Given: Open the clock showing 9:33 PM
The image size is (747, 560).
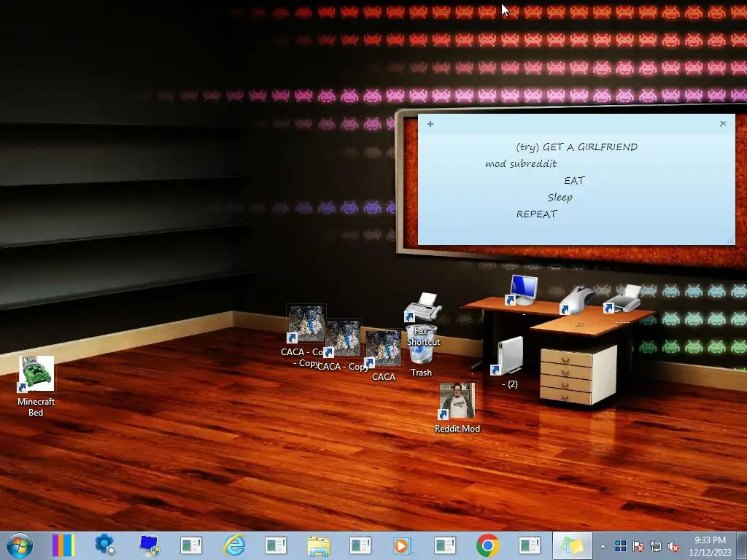Looking at the screenshot, I should coord(710,540).
